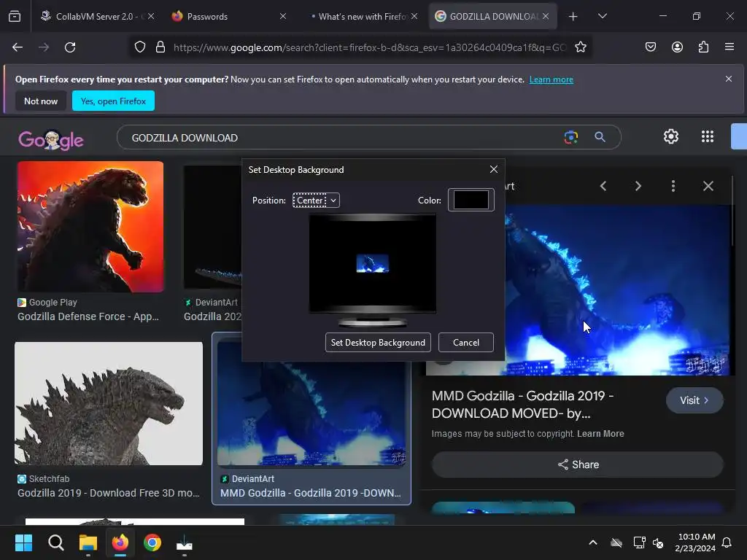Viewport: 747px width, 560px height.
Task: Open Google quick settings gear
Action: point(671,136)
